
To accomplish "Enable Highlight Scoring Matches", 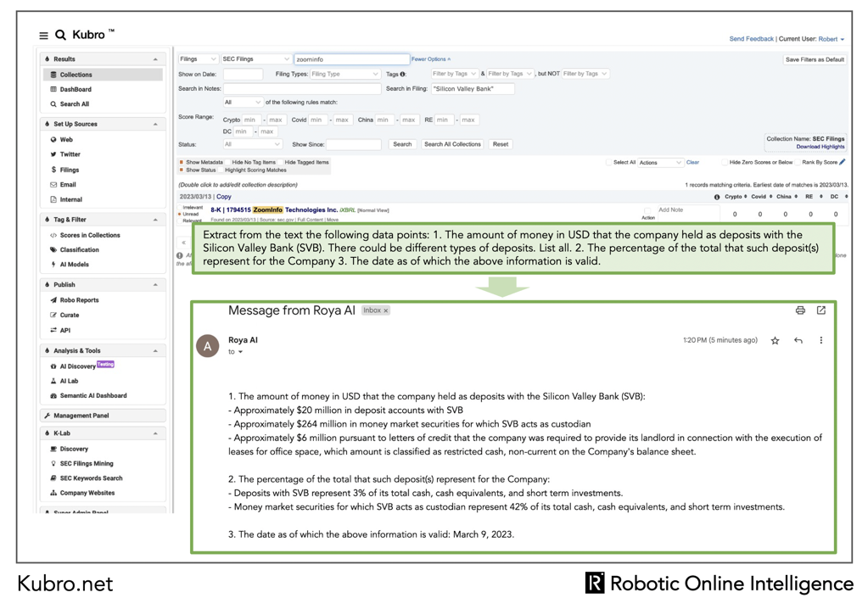I will (221, 170).
